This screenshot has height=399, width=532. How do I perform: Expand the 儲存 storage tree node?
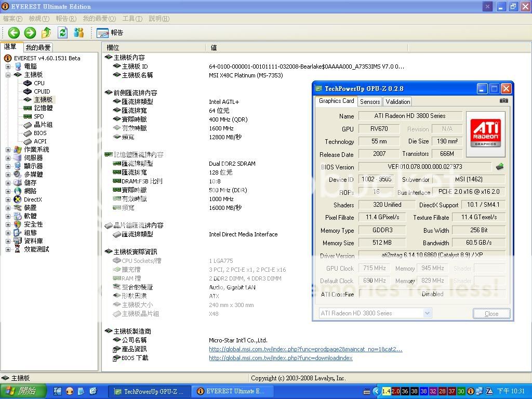click(8, 183)
